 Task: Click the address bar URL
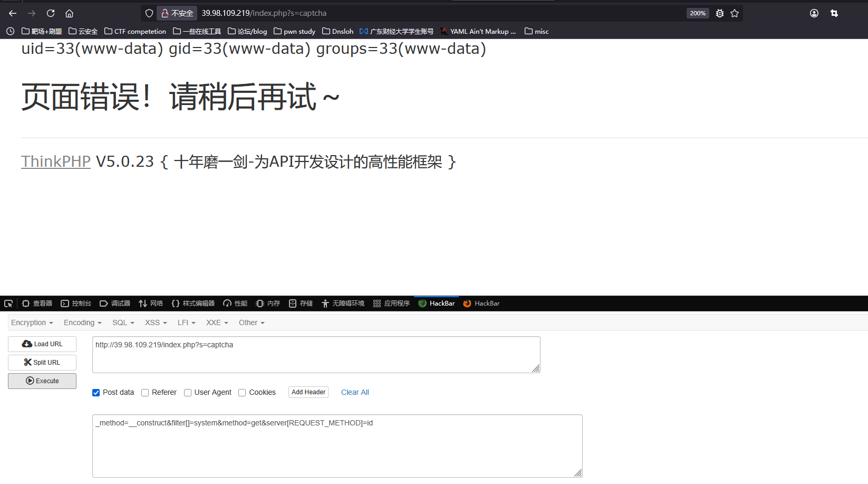pos(264,13)
